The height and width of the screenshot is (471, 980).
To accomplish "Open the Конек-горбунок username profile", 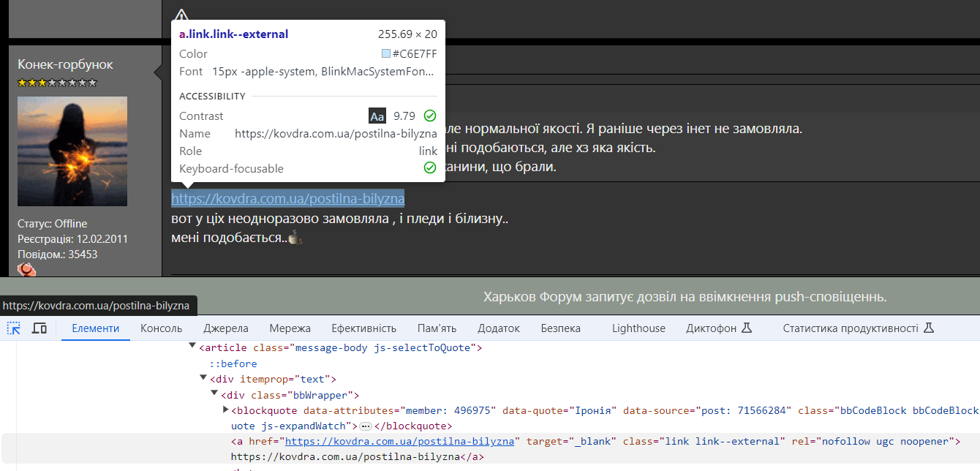I will (65, 64).
